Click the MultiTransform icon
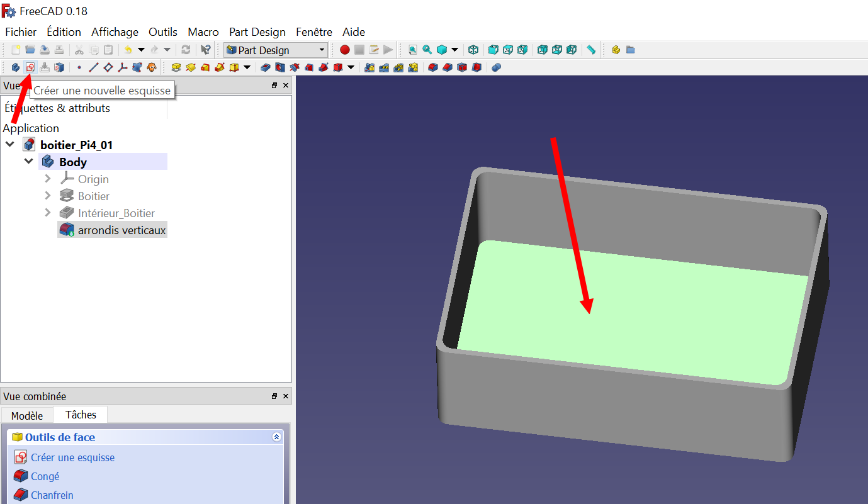 (x=413, y=67)
